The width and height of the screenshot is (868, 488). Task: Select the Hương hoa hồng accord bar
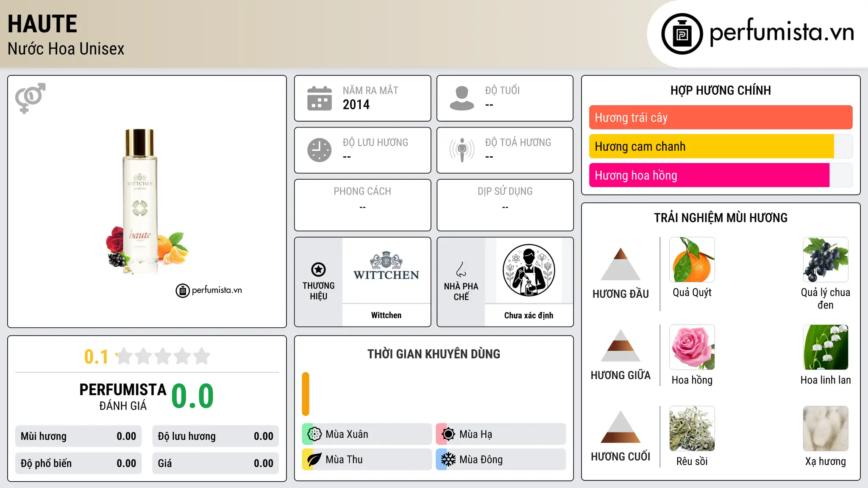click(x=721, y=175)
